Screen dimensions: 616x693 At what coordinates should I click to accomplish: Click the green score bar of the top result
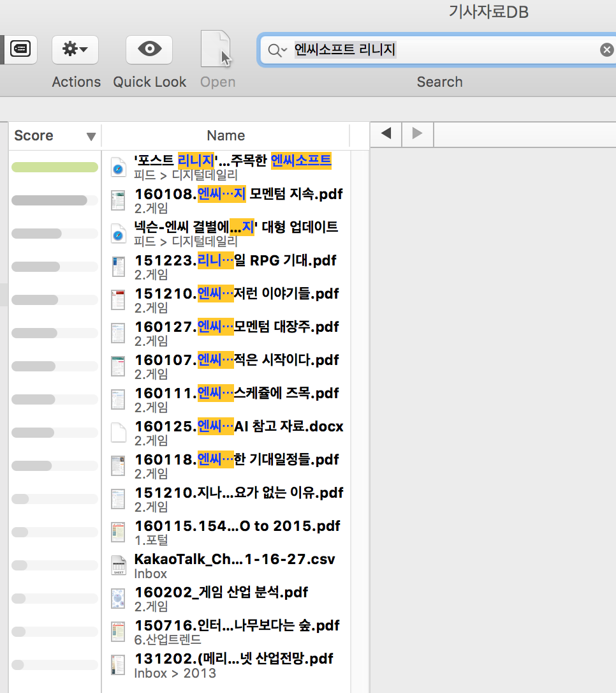(55, 167)
